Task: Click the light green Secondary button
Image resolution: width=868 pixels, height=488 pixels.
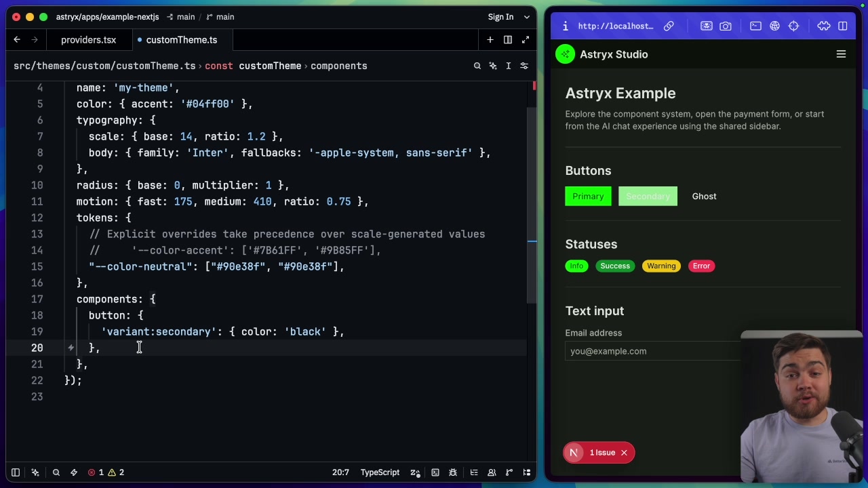Action: coord(648,197)
